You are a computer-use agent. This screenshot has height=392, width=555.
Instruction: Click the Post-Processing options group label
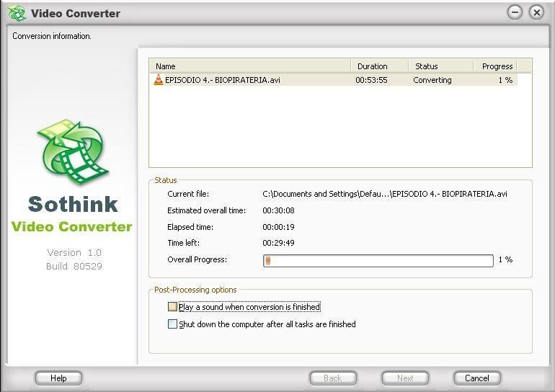pos(195,290)
